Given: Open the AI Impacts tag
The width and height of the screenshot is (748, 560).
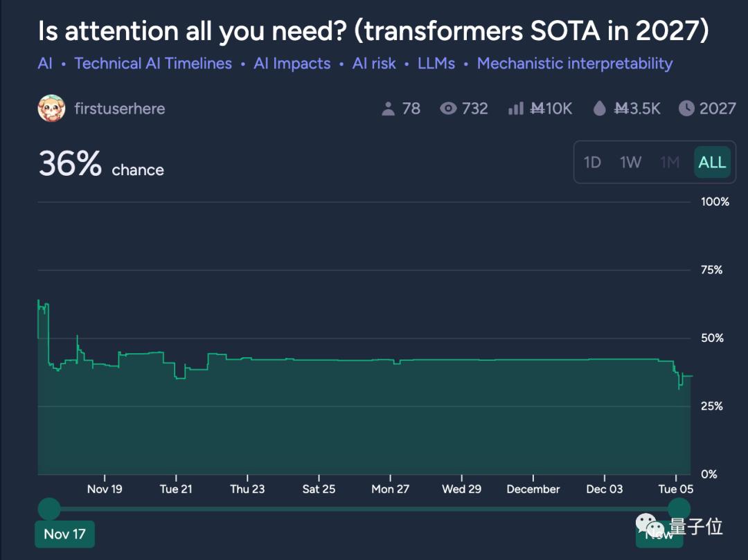Looking at the screenshot, I should click(x=292, y=64).
